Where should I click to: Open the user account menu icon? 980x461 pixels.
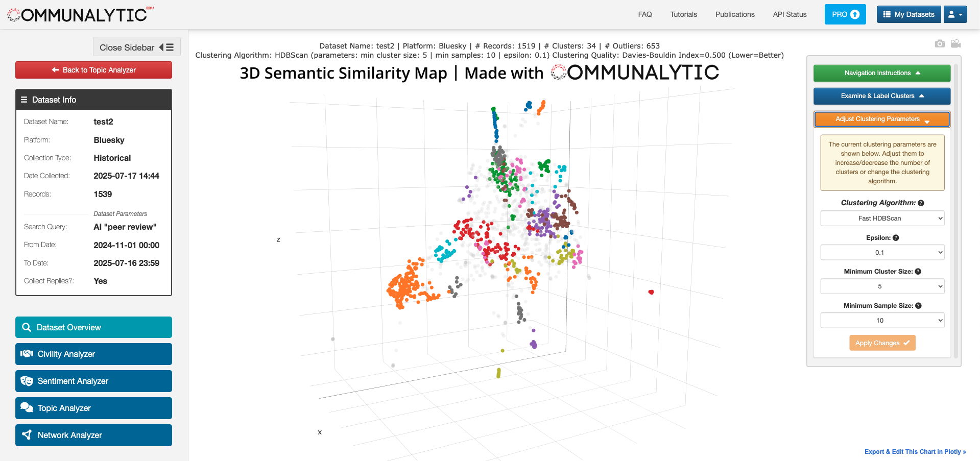(954, 14)
